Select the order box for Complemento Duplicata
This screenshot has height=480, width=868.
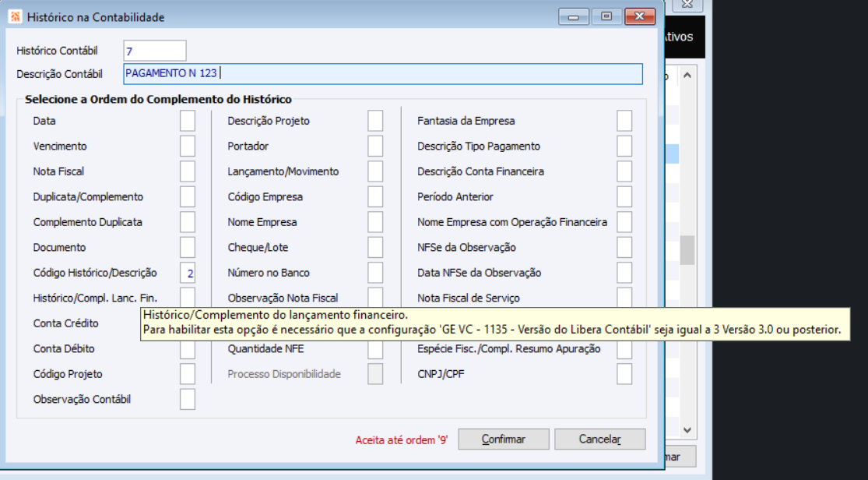click(187, 222)
